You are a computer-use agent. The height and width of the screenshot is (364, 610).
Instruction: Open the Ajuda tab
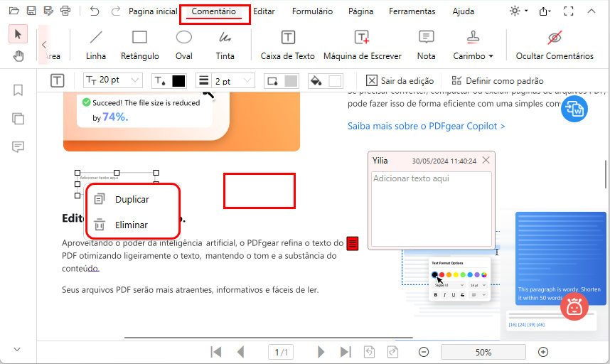[463, 11]
